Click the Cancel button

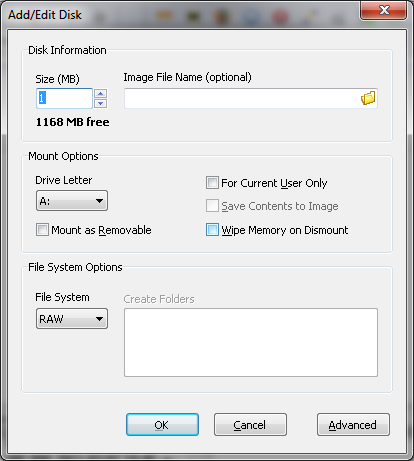[250, 425]
